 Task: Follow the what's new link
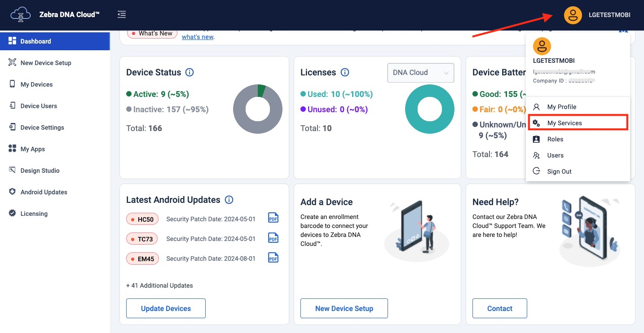(197, 37)
